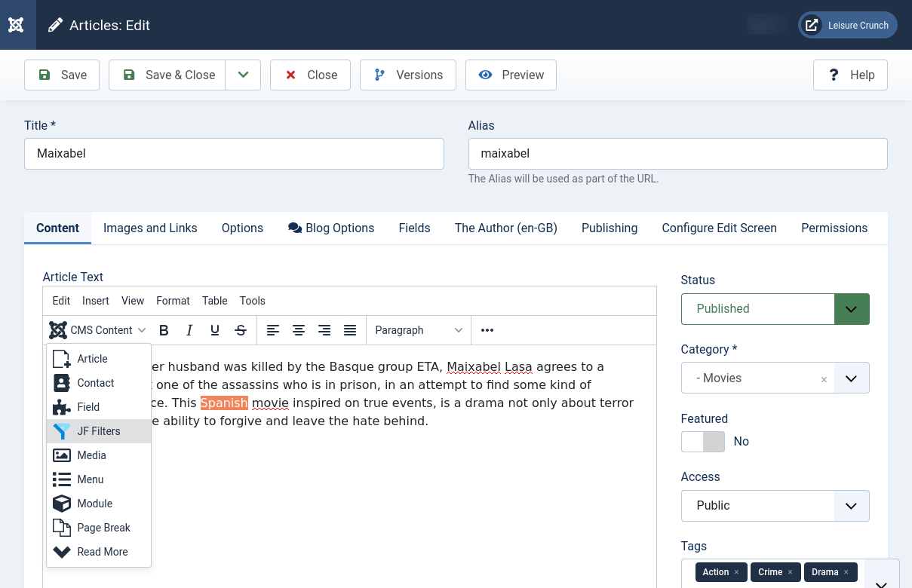
Task: Select JF Filters option
Action: (x=99, y=431)
